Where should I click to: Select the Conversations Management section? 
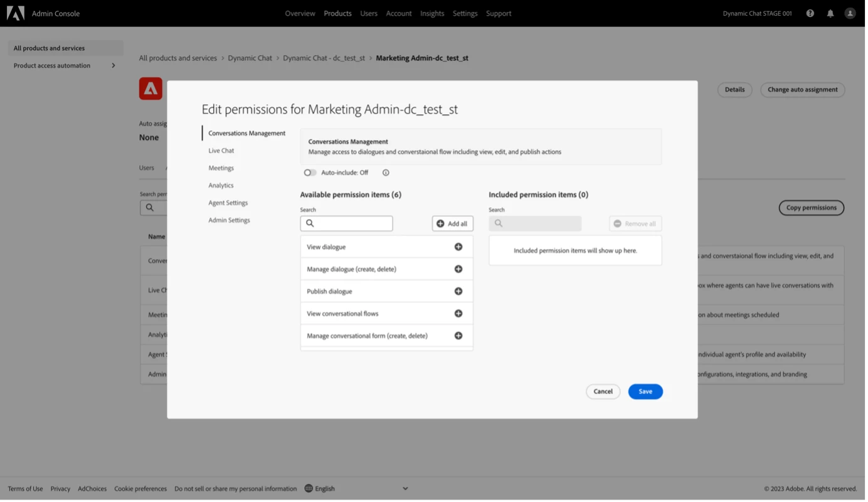(x=248, y=134)
